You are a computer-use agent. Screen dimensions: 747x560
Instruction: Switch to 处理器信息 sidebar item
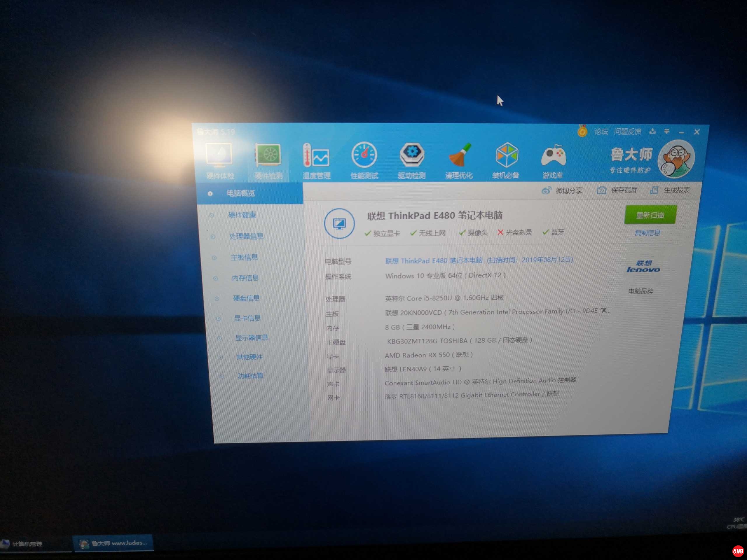(x=246, y=236)
